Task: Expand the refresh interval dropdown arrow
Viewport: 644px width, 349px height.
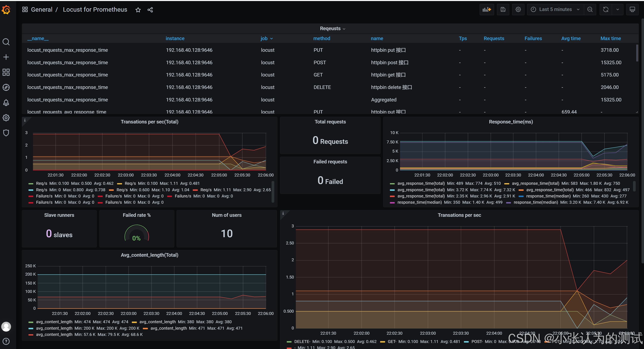Action: (x=618, y=10)
